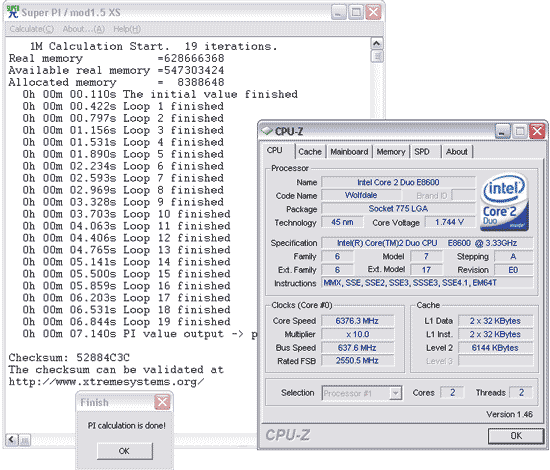Open the About...(A) menu
The width and height of the screenshot is (550, 470).
[x=83, y=29]
